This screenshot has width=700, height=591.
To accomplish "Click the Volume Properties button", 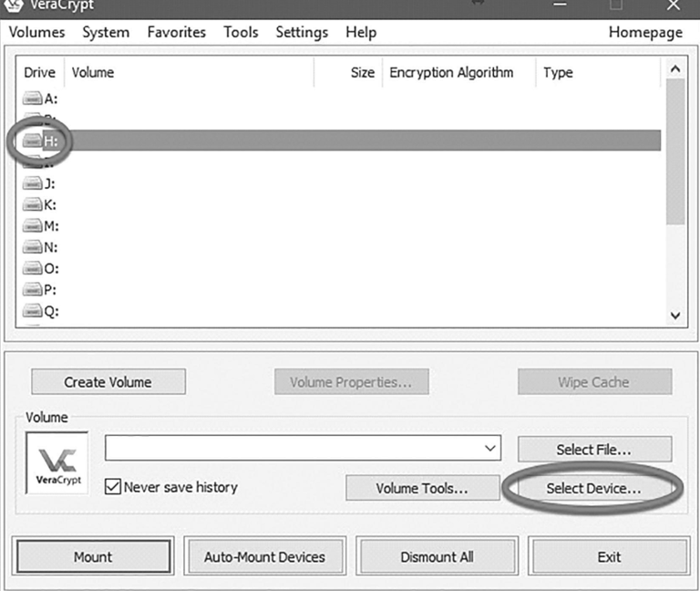I will [x=351, y=382].
